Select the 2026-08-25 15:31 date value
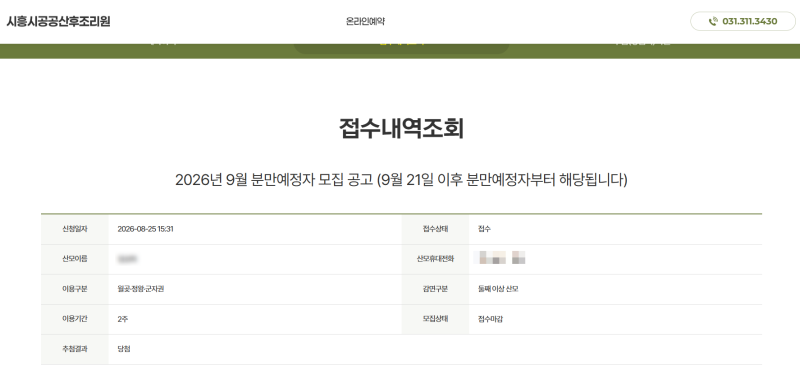 145,229
